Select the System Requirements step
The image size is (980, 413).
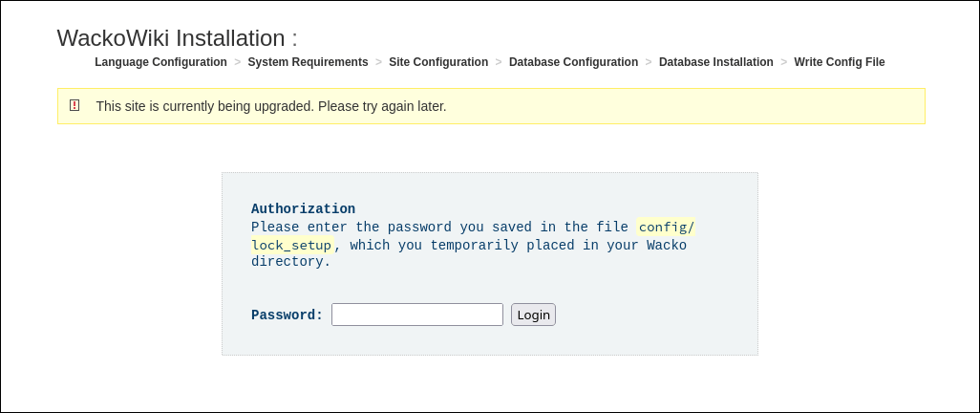(309, 62)
